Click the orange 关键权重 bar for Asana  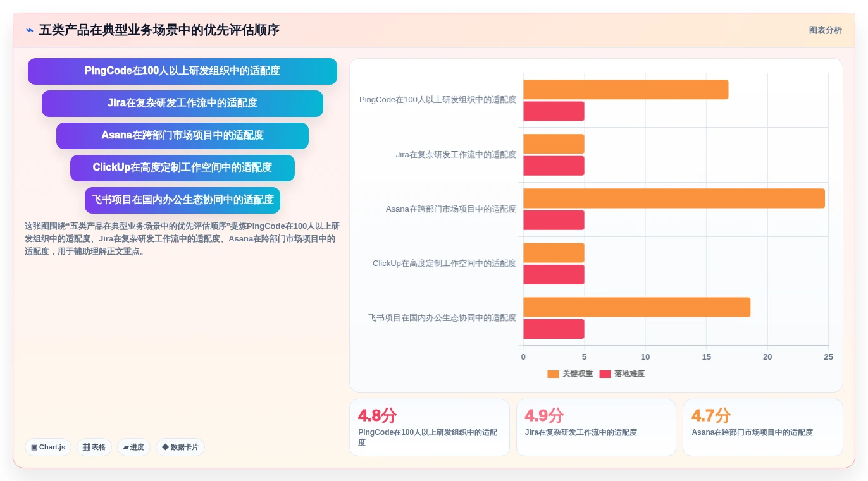tap(674, 198)
